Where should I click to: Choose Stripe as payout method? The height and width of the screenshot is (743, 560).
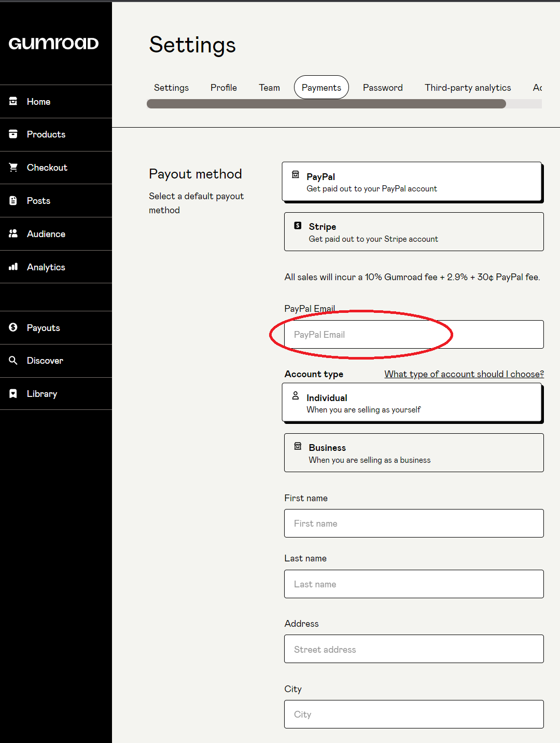414,232
